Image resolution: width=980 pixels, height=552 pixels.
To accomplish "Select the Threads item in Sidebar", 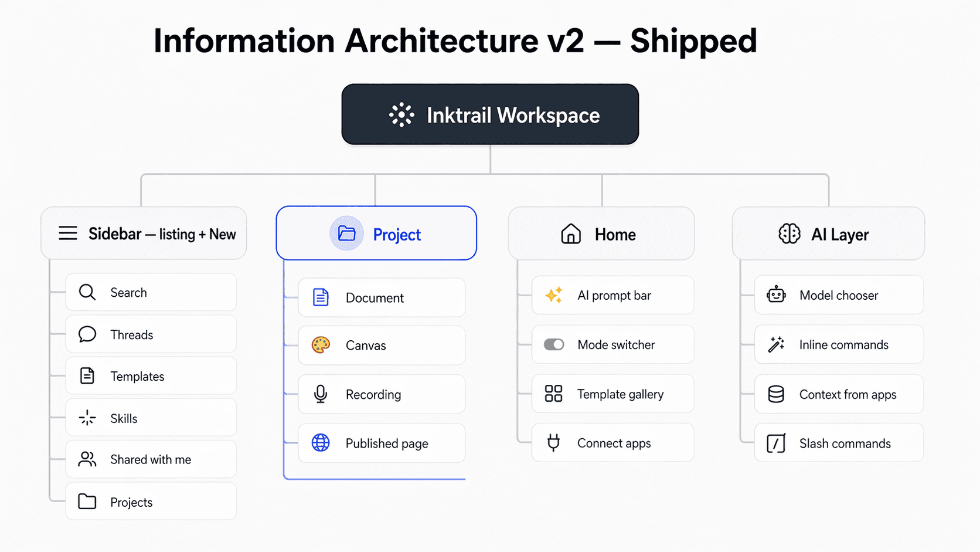I will pos(151,334).
